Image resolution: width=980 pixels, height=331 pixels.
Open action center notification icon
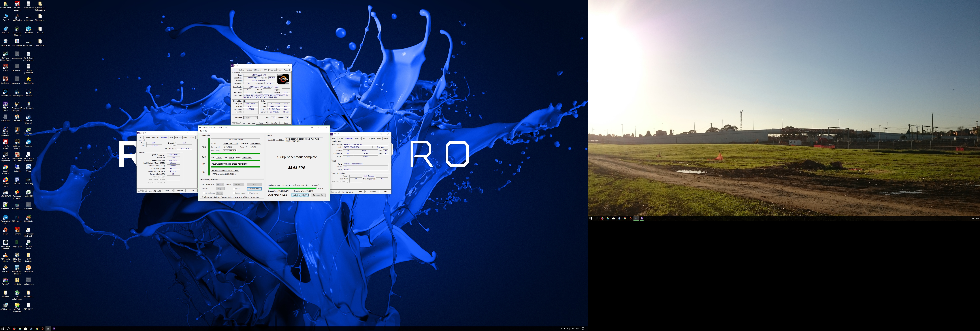click(x=583, y=329)
